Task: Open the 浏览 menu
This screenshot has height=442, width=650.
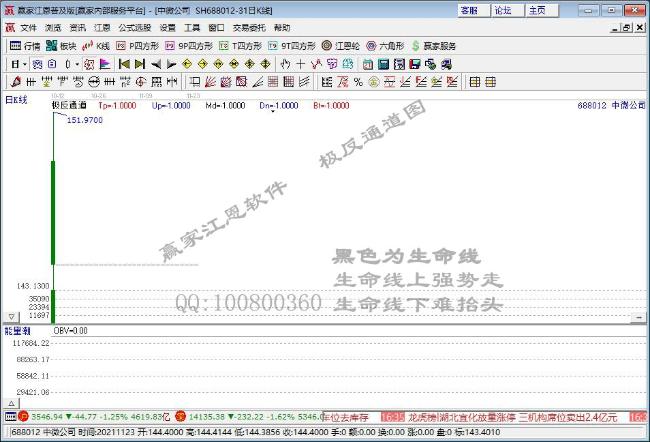Action: coord(53,28)
